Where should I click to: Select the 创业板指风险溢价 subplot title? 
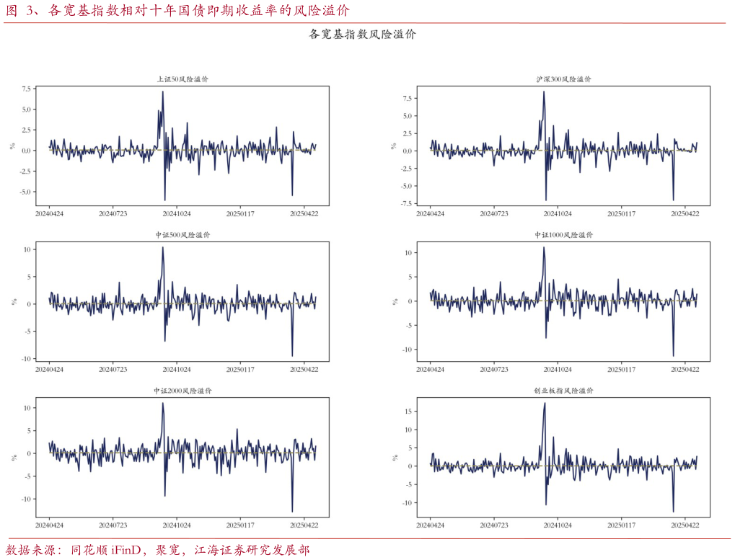pos(563,391)
